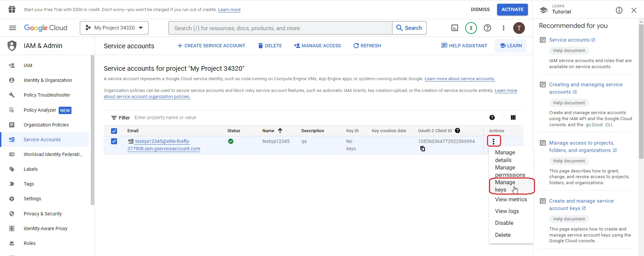The height and width of the screenshot is (256, 644).
Task: Choose Delete in actions menu
Action: pyautogui.click(x=511, y=235)
